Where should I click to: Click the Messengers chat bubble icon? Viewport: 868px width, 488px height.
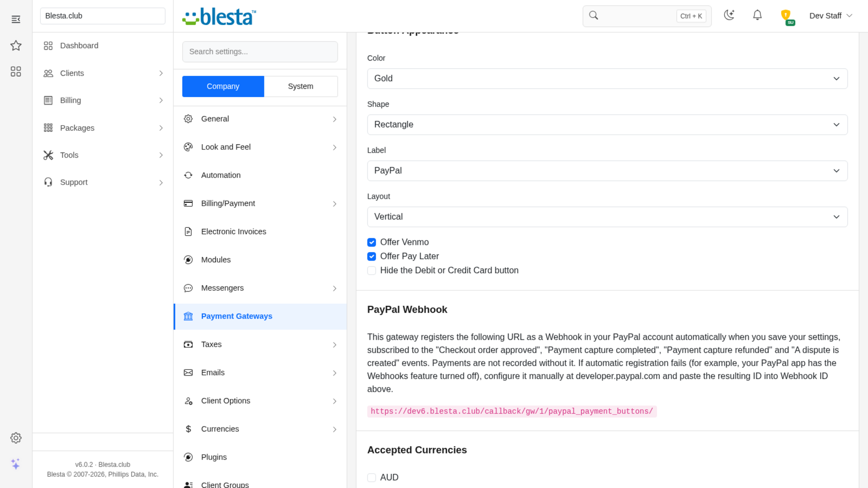coord(189,288)
